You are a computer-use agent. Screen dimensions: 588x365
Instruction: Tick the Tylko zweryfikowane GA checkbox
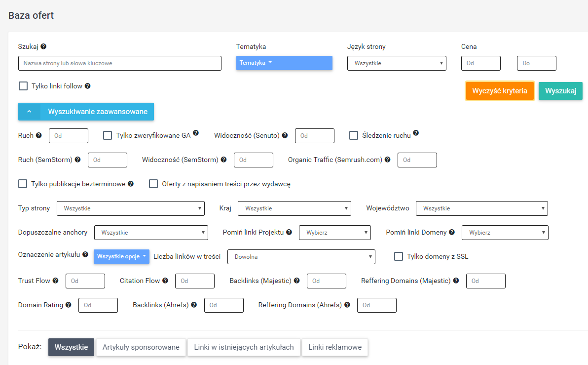pos(108,135)
